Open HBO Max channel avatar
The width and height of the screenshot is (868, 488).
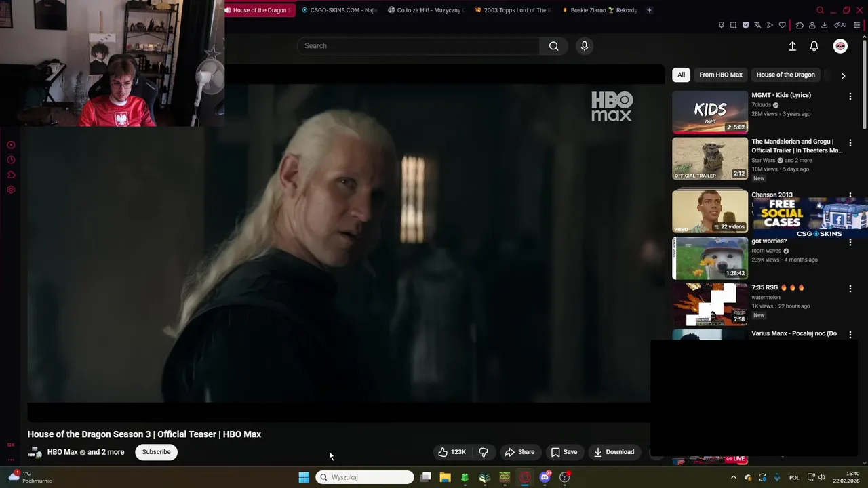click(x=35, y=452)
